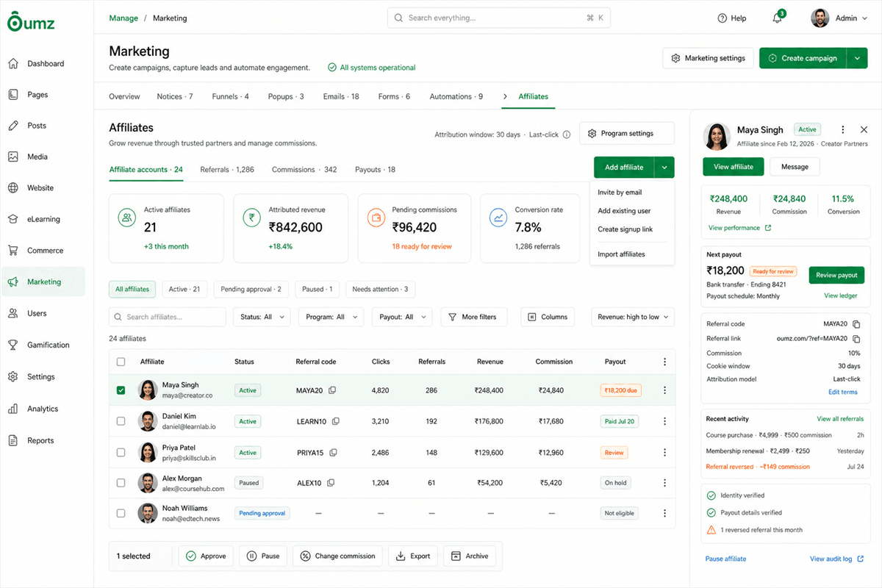Focus the Search everything field
Image resolution: width=882 pixels, height=588 pixels.
click(499, 18)
